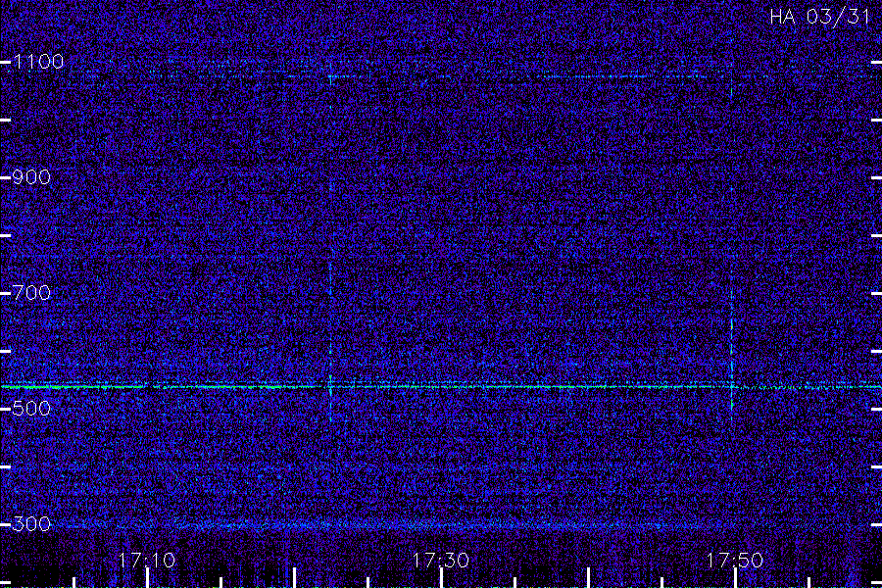The height and width of the screenshot is (588, 882).
Task: Click the time tick mark under 17:50
Action: pyautogui.click(x=735, y=578)
